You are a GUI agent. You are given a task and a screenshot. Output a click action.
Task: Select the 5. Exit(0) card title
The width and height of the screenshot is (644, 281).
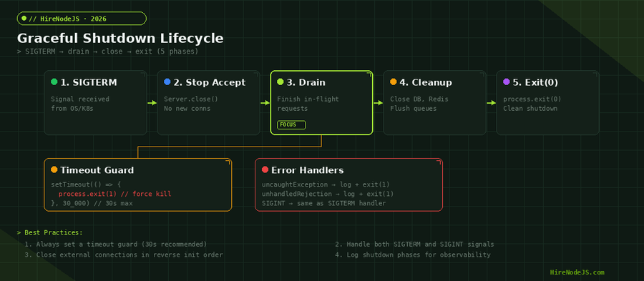tap(535, 82)
